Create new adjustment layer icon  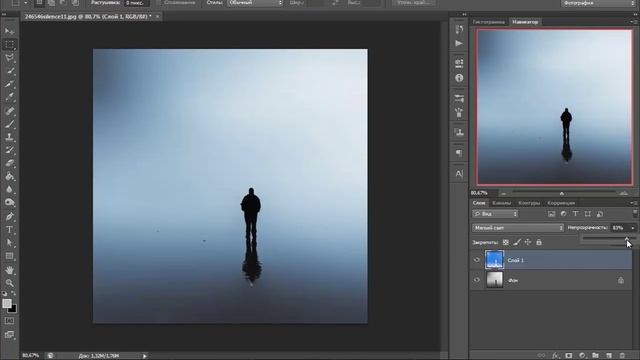pyautogui.click(x=582, y=356)
